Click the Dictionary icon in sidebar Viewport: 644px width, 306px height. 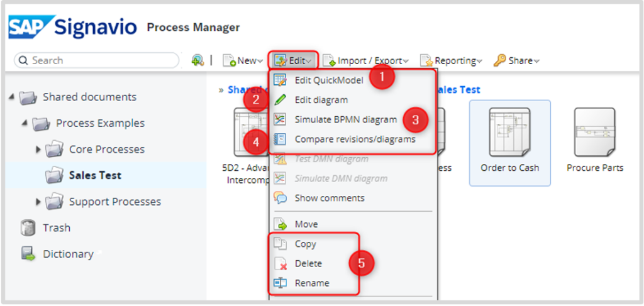pos(28,254)
